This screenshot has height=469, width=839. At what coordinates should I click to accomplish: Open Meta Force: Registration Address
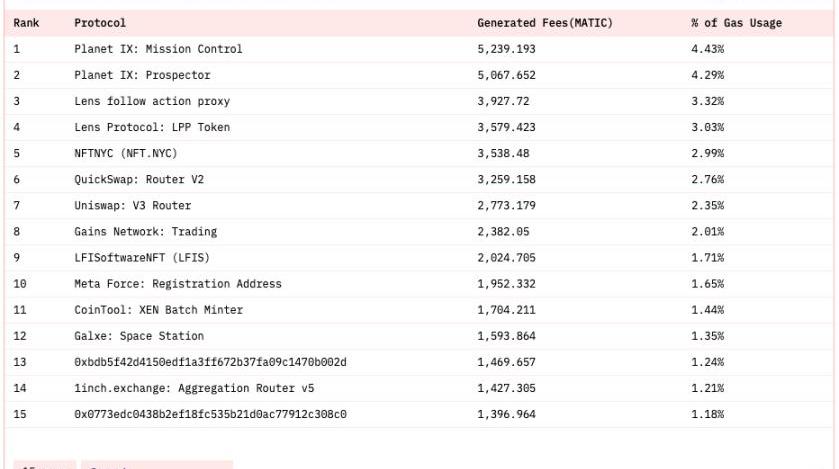tap(178, 283)
